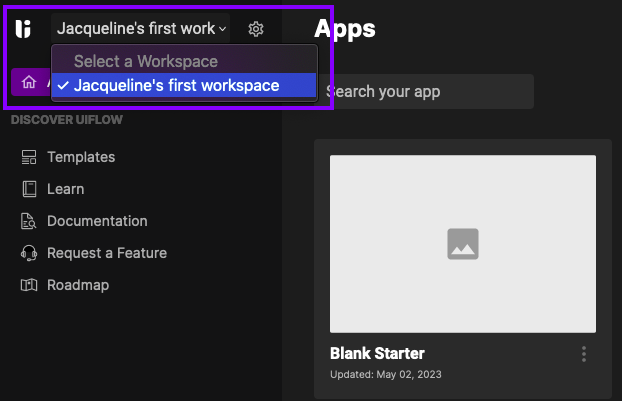Viewport: 622px width, 401px height.
Task: Open the Roadmap link
Action: point(78,285)
